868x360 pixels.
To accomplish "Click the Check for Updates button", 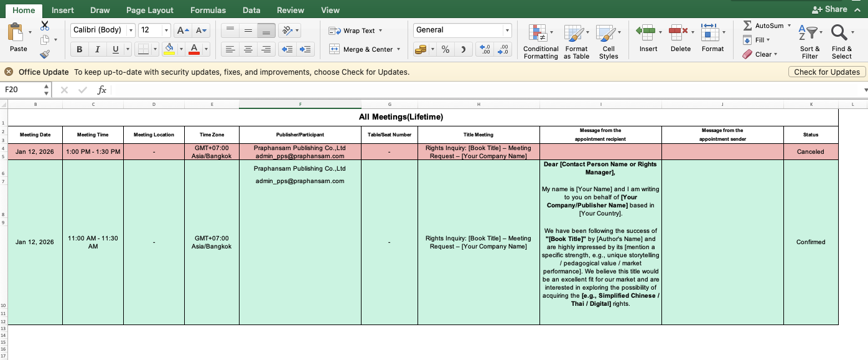I will click(826, 72).
